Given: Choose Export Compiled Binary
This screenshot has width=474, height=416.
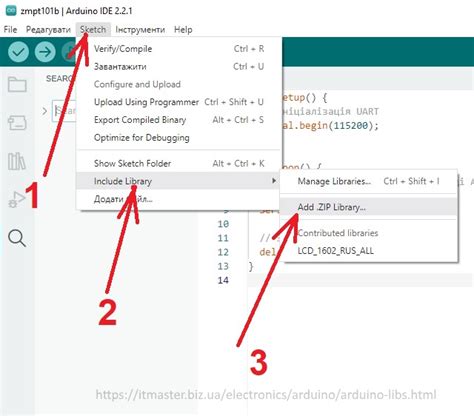Looking at the screenshot, I should click(179, 120).
